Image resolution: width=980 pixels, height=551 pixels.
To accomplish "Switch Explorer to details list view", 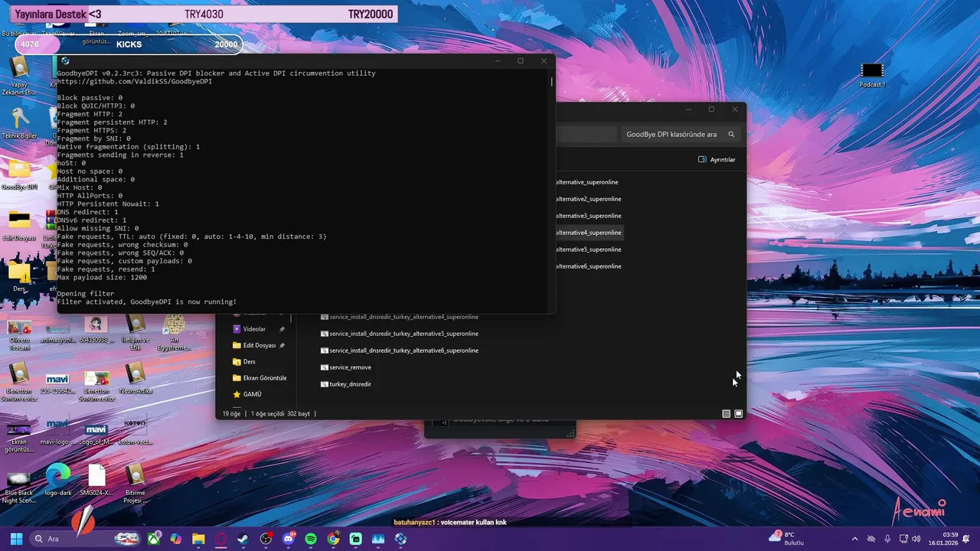I will point(726,414).
